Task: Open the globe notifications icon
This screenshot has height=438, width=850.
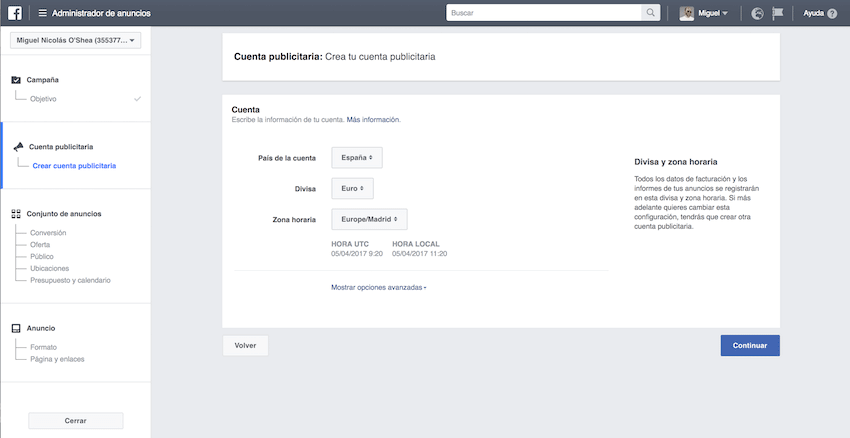Action: click(757, 14)
